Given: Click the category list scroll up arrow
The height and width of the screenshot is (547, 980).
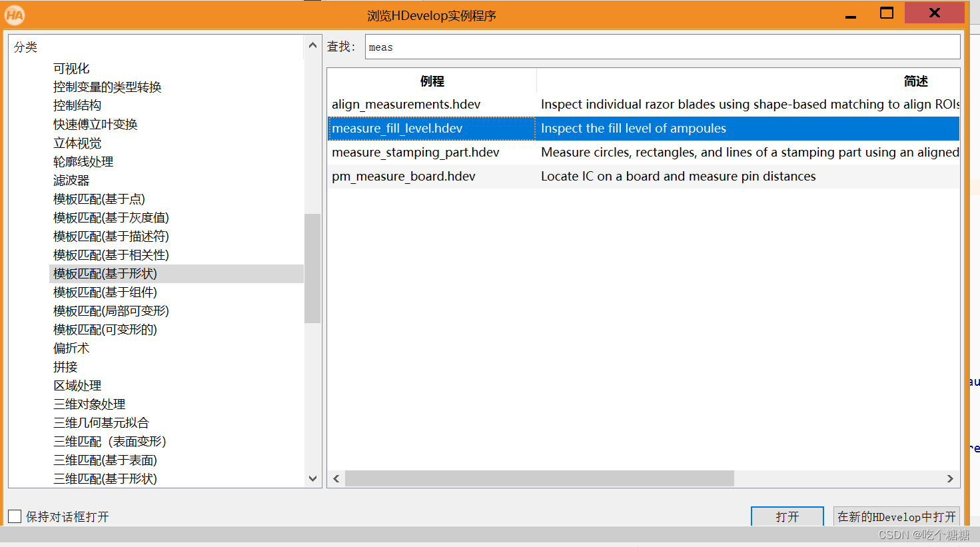Looking at the screenshot, I should tap(312, 45).
